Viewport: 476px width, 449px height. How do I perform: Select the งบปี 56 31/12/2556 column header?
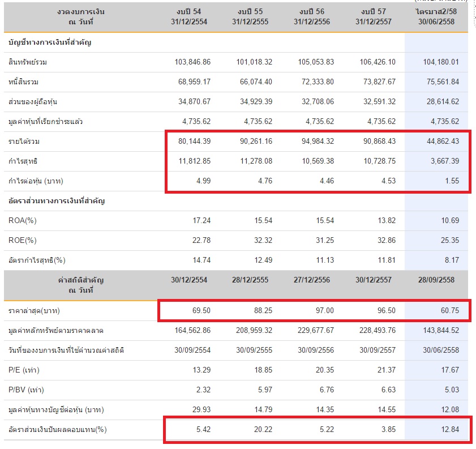(312, 16)
